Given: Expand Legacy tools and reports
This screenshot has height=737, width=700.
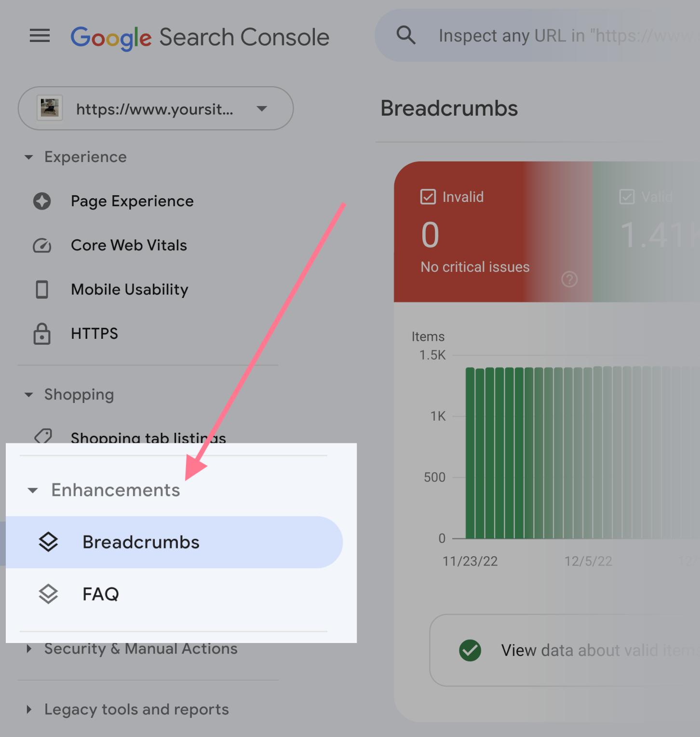Looking at the screenshot, I should click(29, 710).
